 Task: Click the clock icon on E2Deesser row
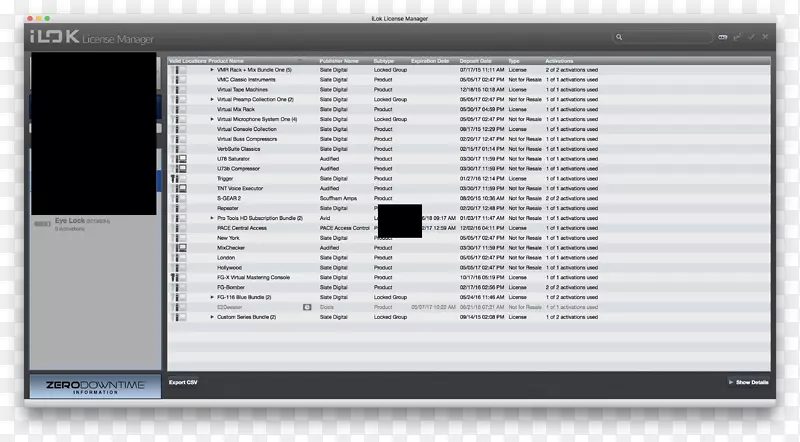pos(307,307)
